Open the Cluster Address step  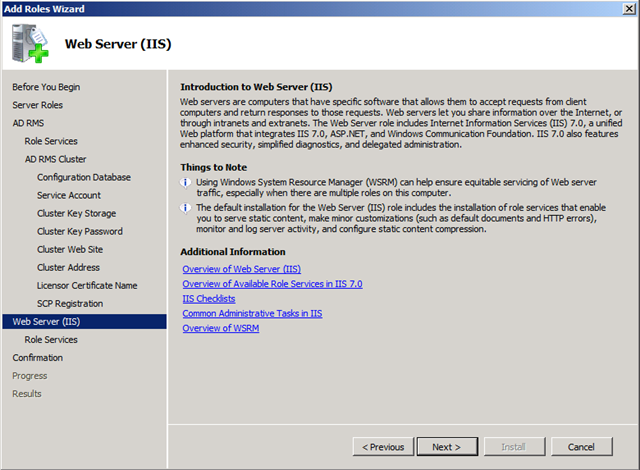pos(69,267)
